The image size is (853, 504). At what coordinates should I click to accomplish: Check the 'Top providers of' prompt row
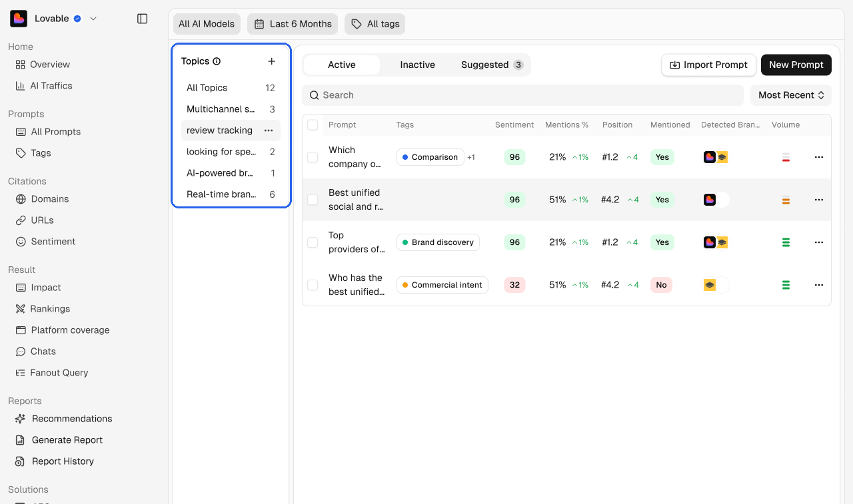pos(313,242)
